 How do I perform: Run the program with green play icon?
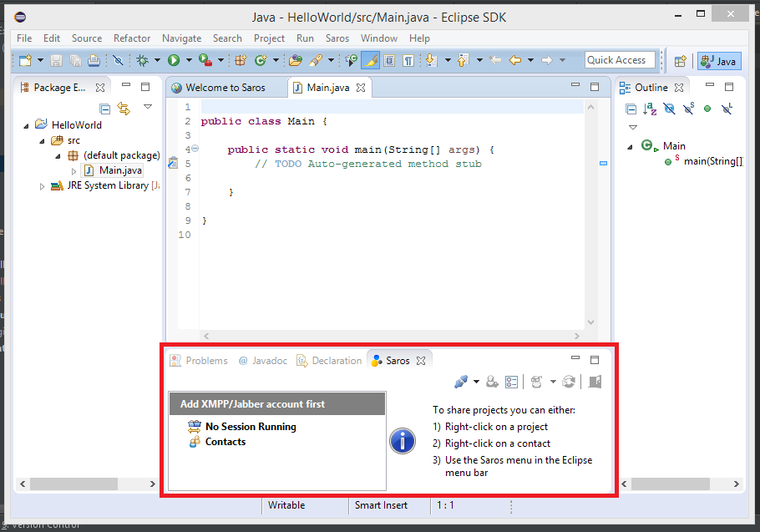pyautogui.click(x=174, y=60)
